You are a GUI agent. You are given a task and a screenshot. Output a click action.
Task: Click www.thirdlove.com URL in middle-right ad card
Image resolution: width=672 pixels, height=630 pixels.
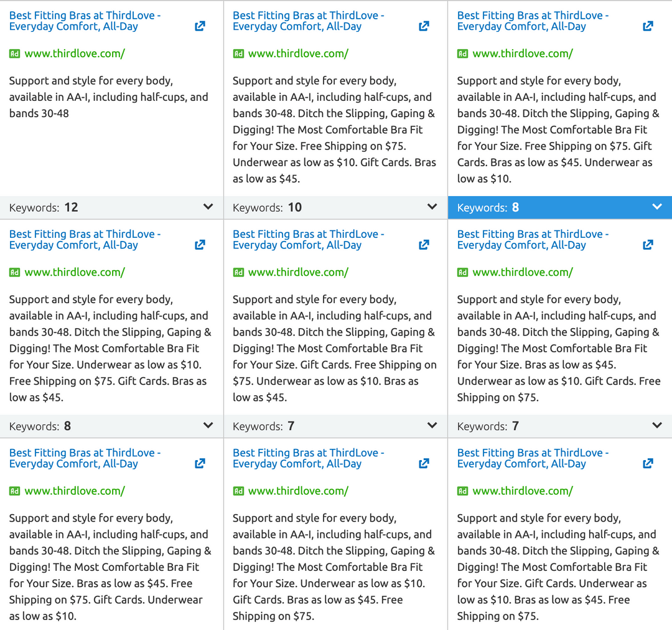[523, 272]
